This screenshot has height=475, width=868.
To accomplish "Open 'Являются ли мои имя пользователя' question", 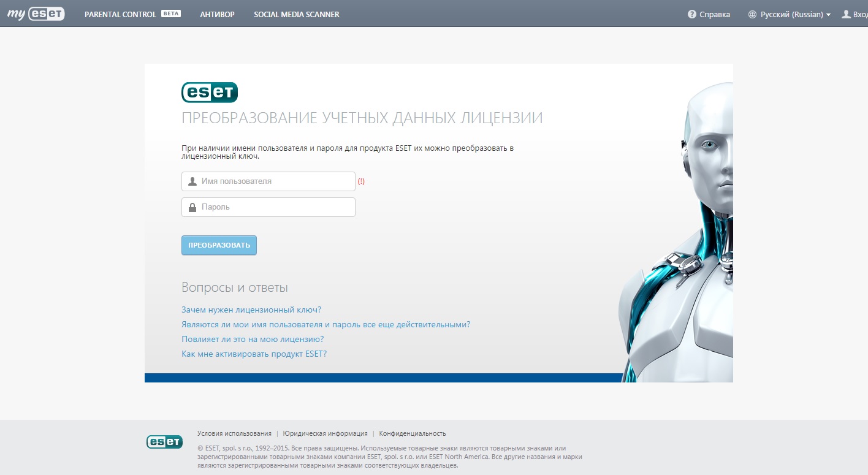I will (x=325, y=325).
